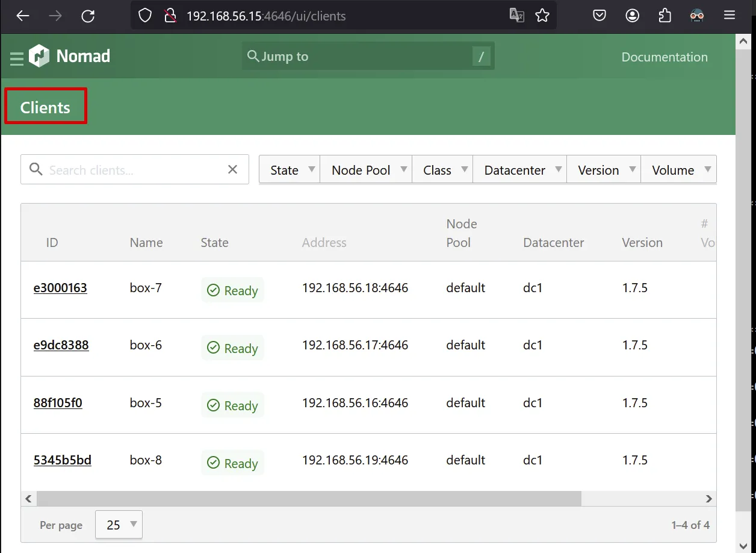Focus the Search clients input field
Image resolution: width=756 pixels, height=553 pixels.
[132, 170]
